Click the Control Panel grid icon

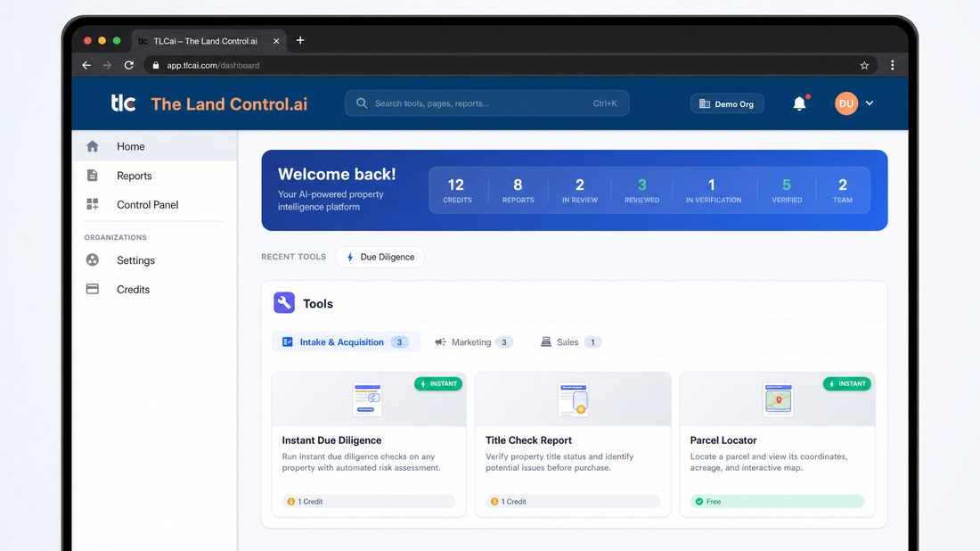(93, 204)
